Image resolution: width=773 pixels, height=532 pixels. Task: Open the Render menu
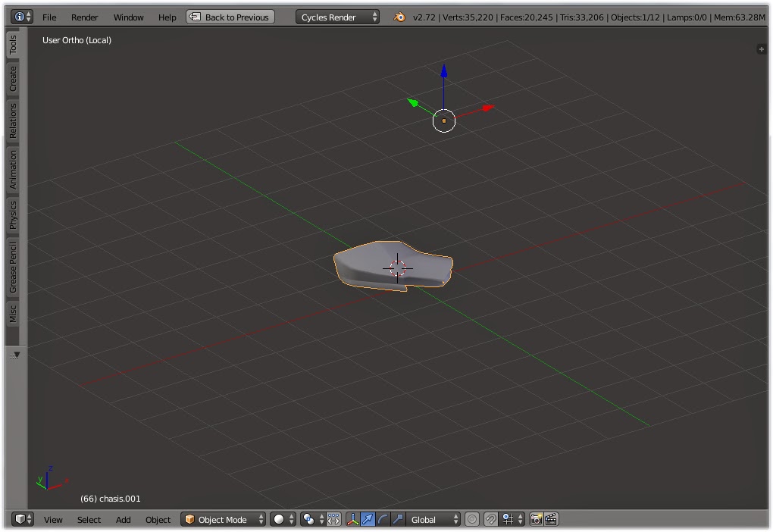pyautogui.click(x=84, y=17)
